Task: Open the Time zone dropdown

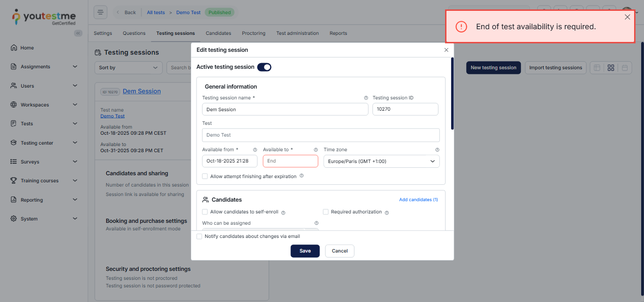Action: click(x=381, y=161)
